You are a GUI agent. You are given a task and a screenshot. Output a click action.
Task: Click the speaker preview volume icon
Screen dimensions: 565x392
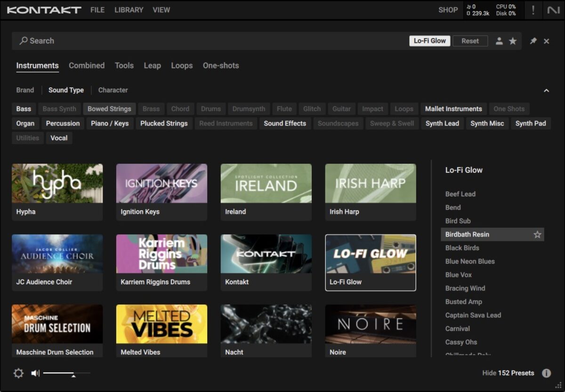tap(35, 373)
